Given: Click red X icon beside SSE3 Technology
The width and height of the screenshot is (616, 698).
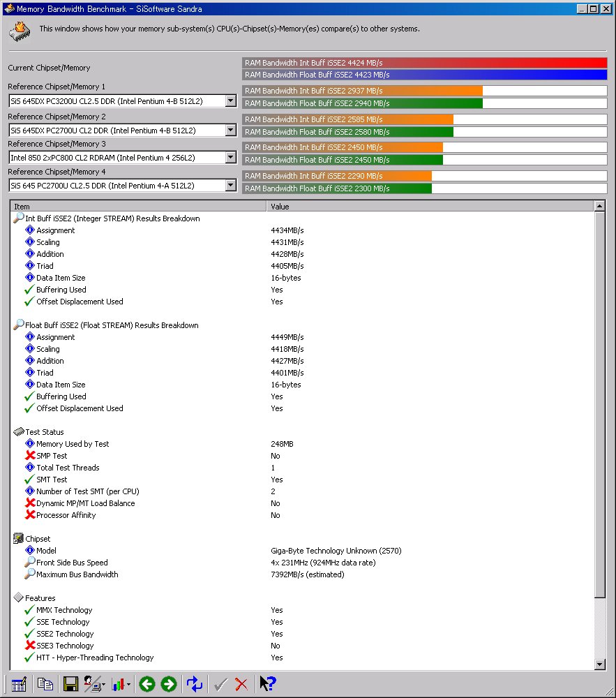Looking at the screenshot, I should 30,645.
